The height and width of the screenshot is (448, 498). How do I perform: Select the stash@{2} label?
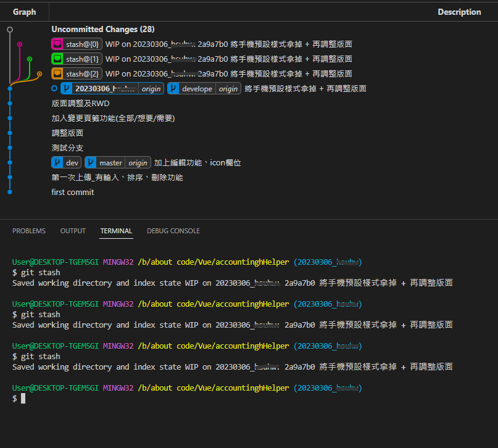pyautogui.click(x=82, y=73)
